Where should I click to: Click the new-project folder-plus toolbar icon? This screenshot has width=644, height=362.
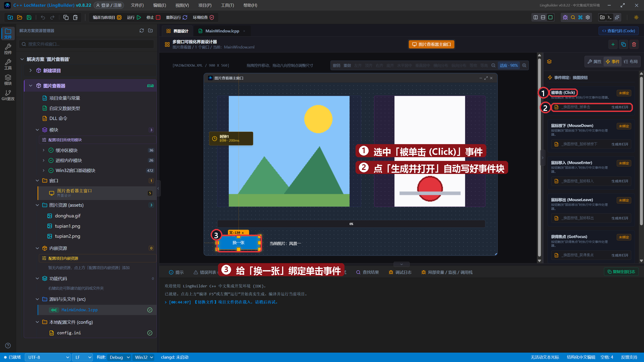10,17
